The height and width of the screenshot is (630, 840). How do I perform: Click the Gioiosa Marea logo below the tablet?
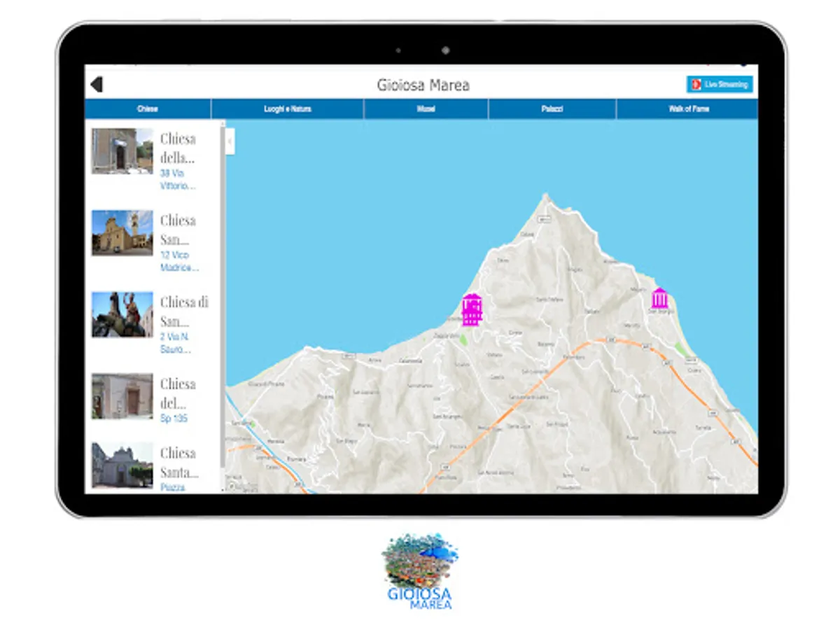tap(420, 571)
